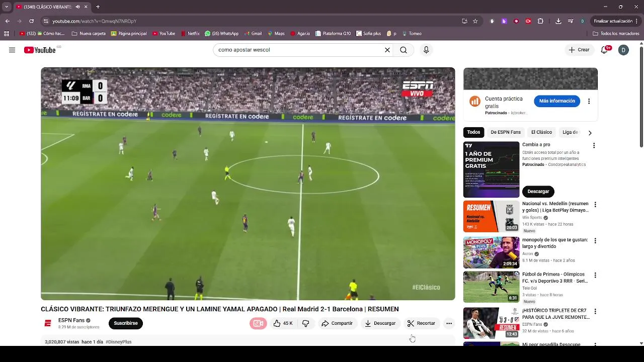Click the ESPN Fans channel name
The height and width of the screenshot is (362, 644).
[71, 320]
